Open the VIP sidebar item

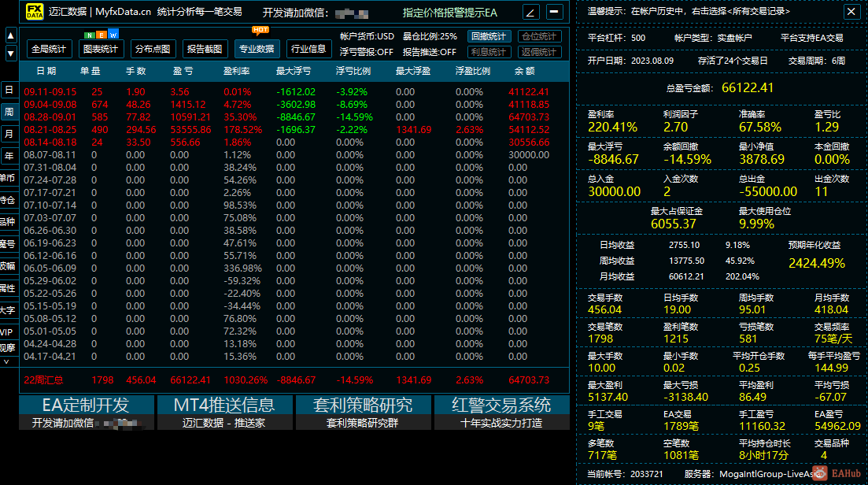point(8,332)
